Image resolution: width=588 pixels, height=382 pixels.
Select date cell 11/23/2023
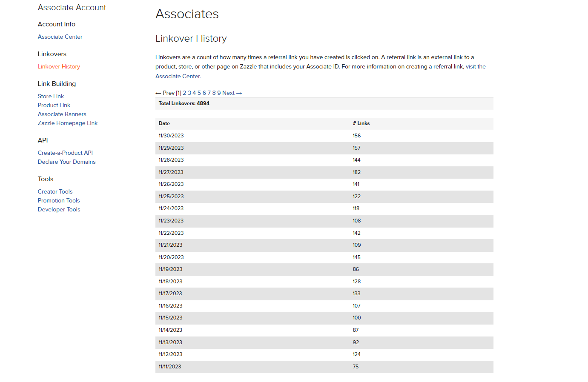coord(171,221)
